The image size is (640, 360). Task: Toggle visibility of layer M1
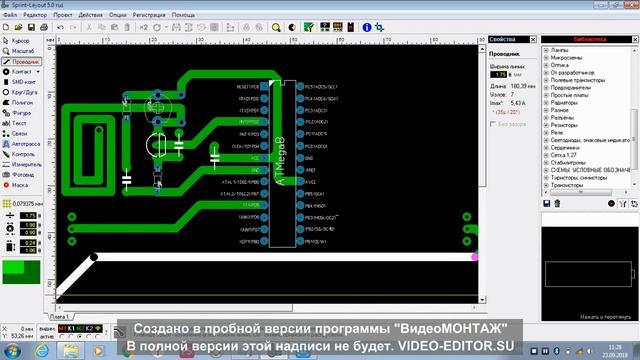62,328
